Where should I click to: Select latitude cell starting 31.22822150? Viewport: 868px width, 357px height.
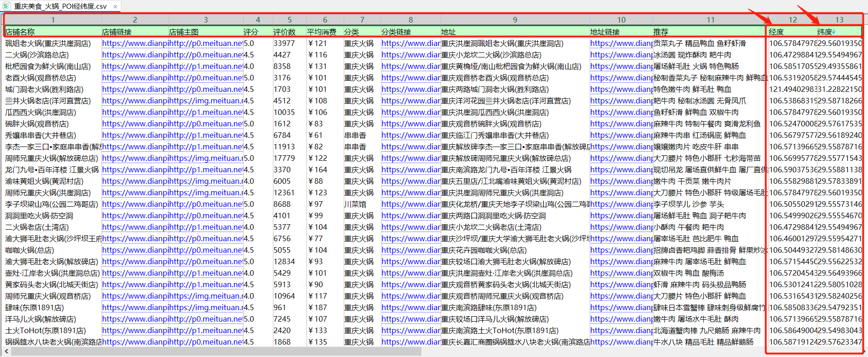point(840,89)
